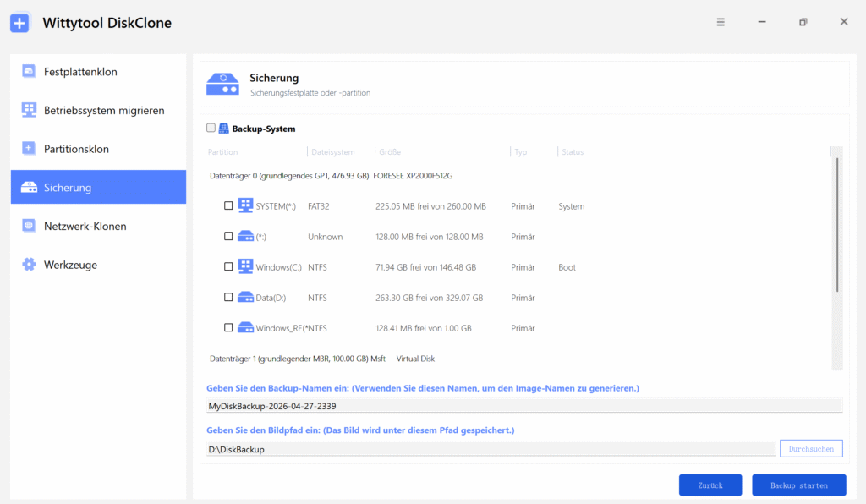Click the Größe column header
866x504 pixels.
tap(390, 152)
